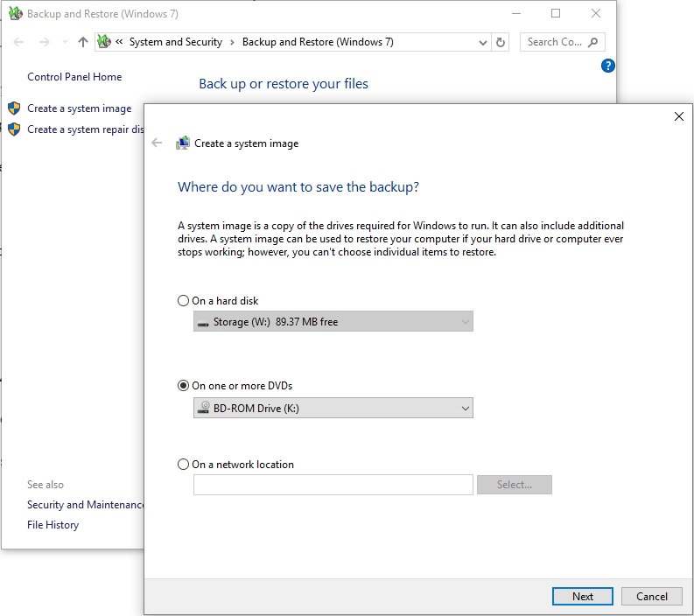Click the 'Create a system image' sidebar link
This screenshot has width=694, height=616.
coord(80,108)
